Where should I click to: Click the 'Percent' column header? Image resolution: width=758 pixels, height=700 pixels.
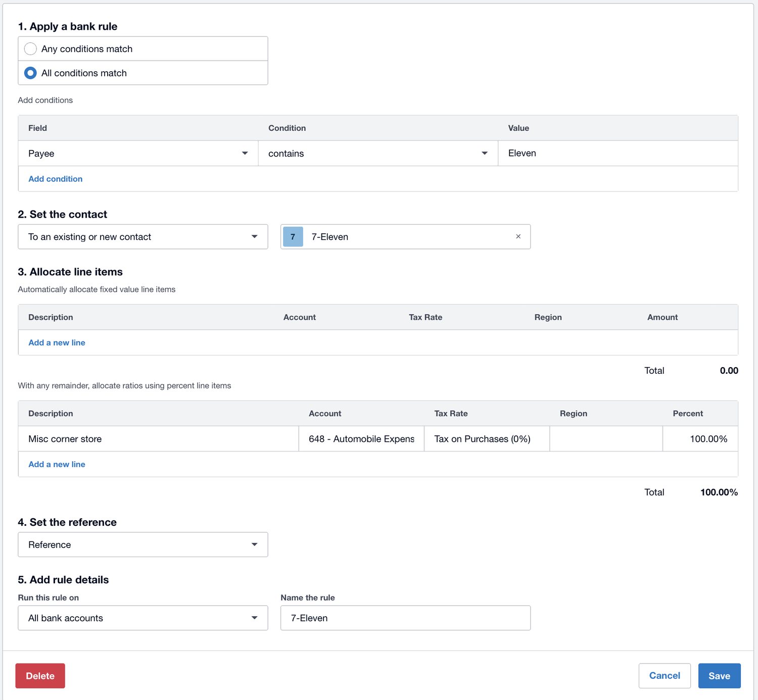coord(688,414)
